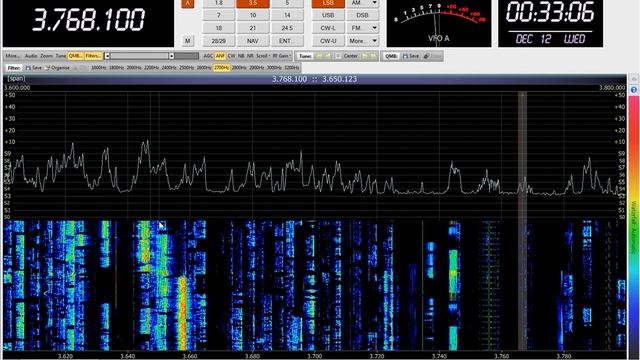Open the Audio toolbar option
Screen dimensions: 640x360
click(x=31, y=56)
